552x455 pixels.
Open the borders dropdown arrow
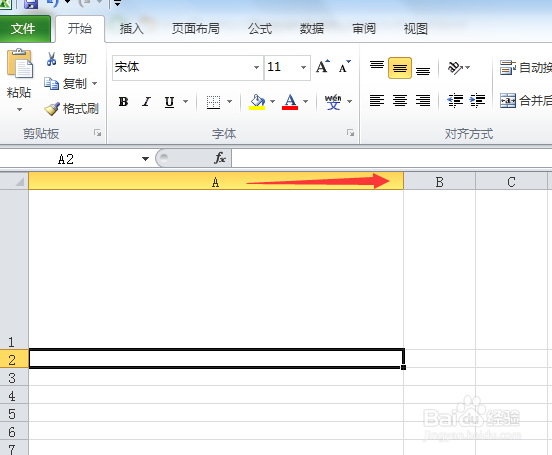[230, 102]
